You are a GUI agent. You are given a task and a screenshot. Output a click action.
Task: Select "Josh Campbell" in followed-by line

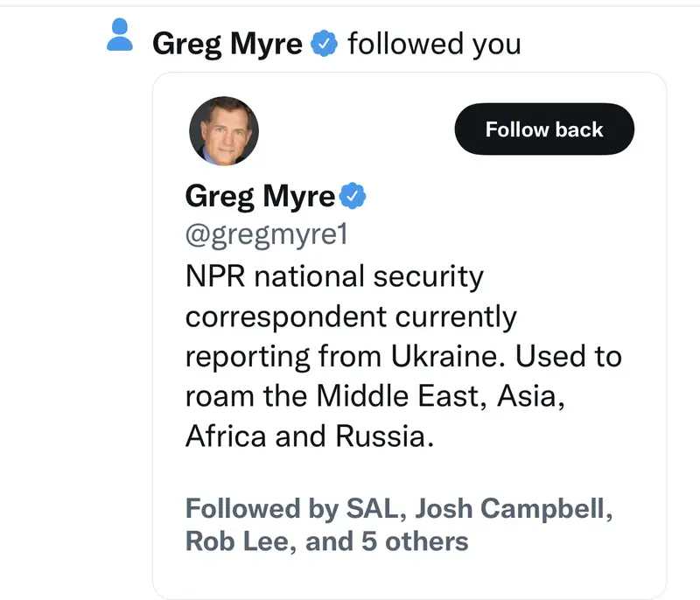click(x=507, y=508)
